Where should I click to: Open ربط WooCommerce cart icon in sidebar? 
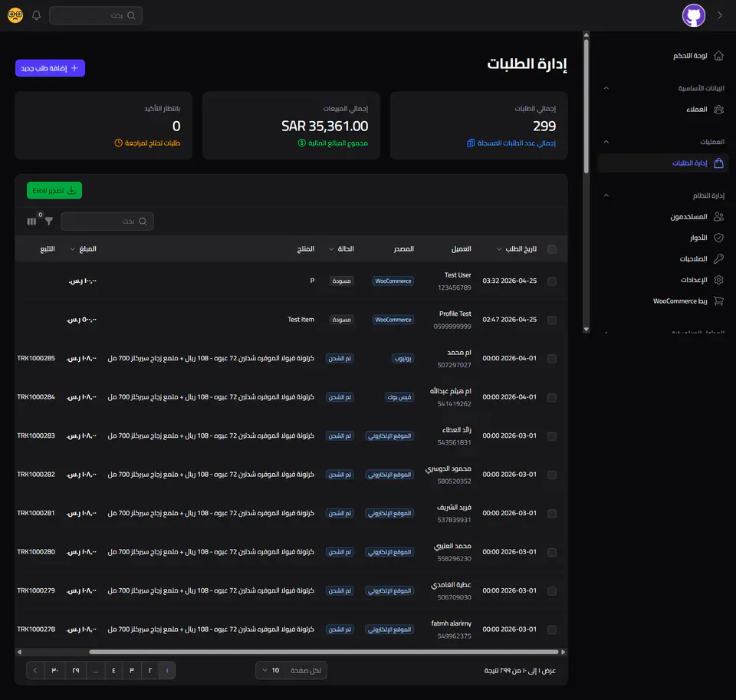718,301
